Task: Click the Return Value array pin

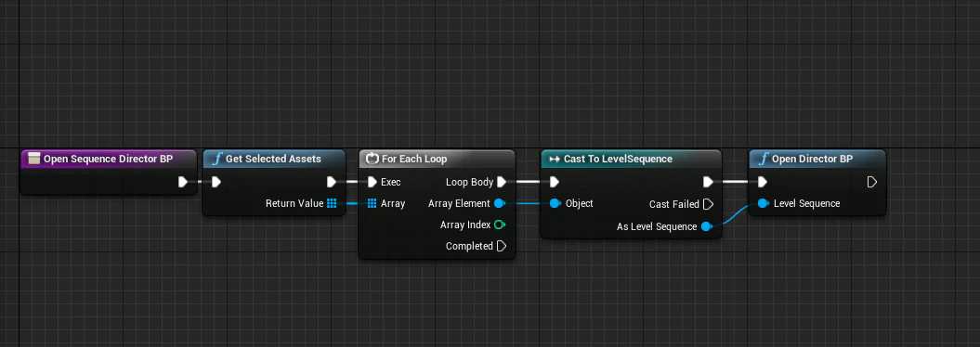Action: pos(332,203)
